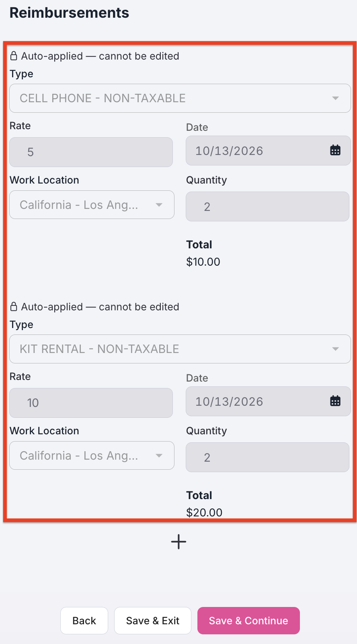
Task: Click the $10.00 total amount
Action: pyautogui.click(x=203, y=262)
